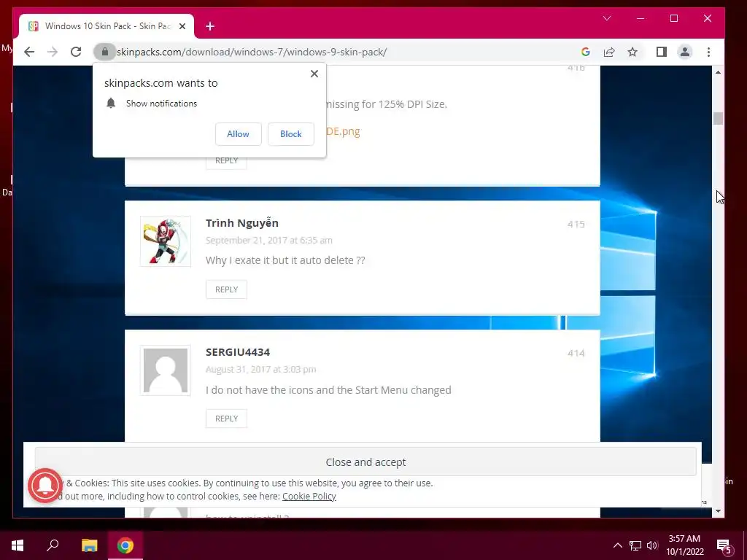Share this page with the share icon
Image resolution: width=747 pixels, height=560 pixels.
pos(609,52)
